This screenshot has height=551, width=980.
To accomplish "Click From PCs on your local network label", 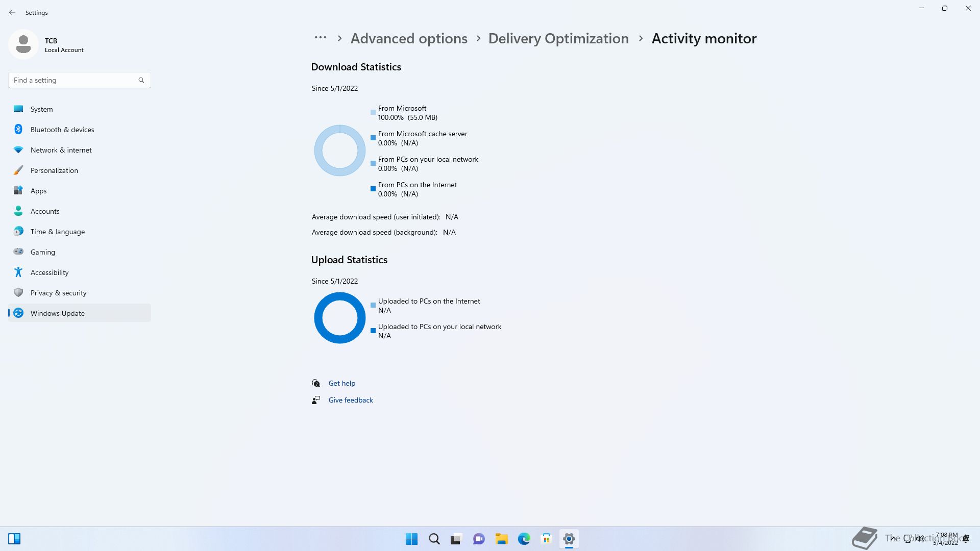I will [x=428, y=159].
